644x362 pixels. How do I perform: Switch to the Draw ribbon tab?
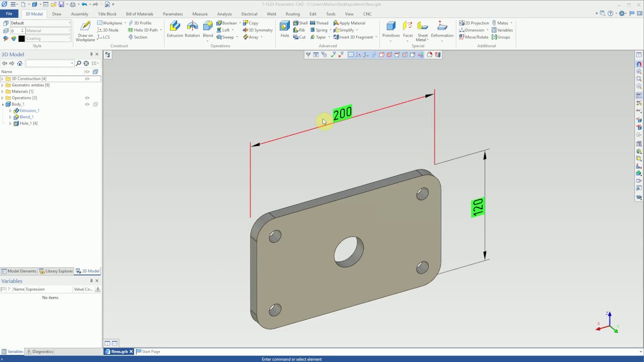point(57,14)
